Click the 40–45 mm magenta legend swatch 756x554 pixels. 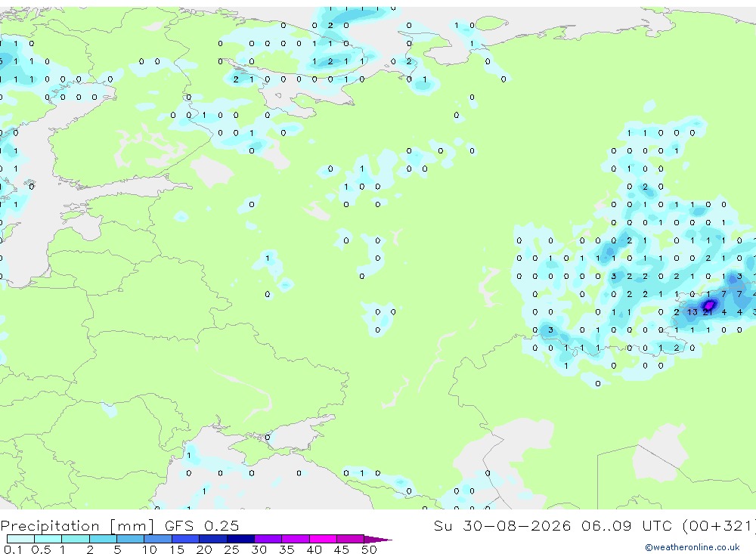[323, 539]
